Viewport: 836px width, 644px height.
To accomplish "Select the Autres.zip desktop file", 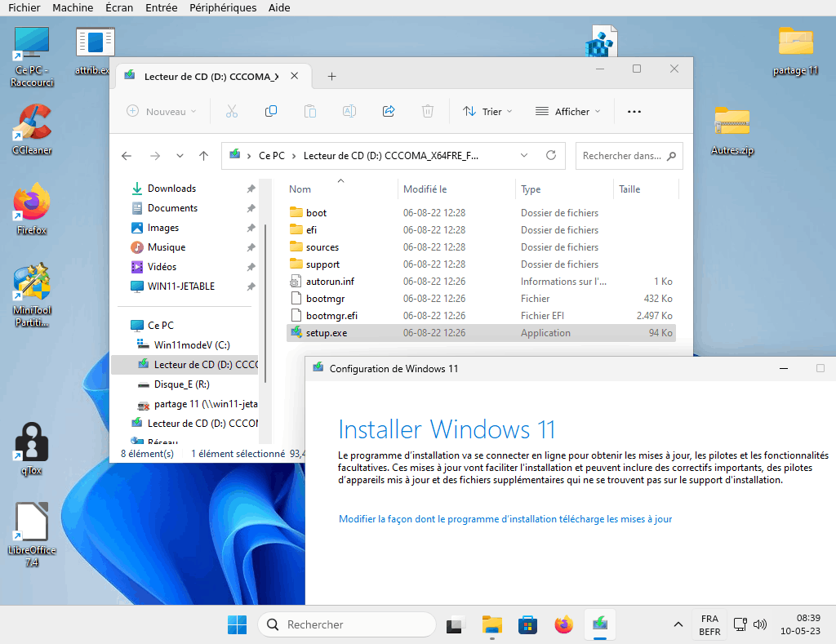I will [732, 131].
